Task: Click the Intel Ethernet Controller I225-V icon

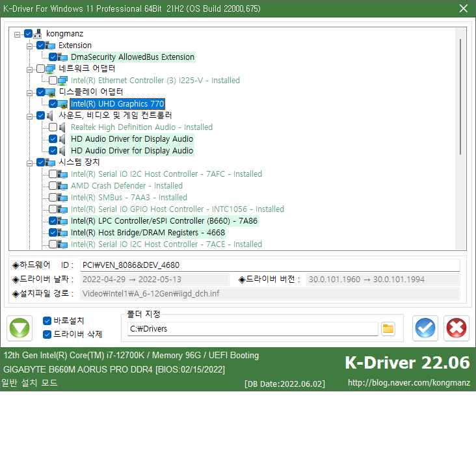Action: coord(62,81)
